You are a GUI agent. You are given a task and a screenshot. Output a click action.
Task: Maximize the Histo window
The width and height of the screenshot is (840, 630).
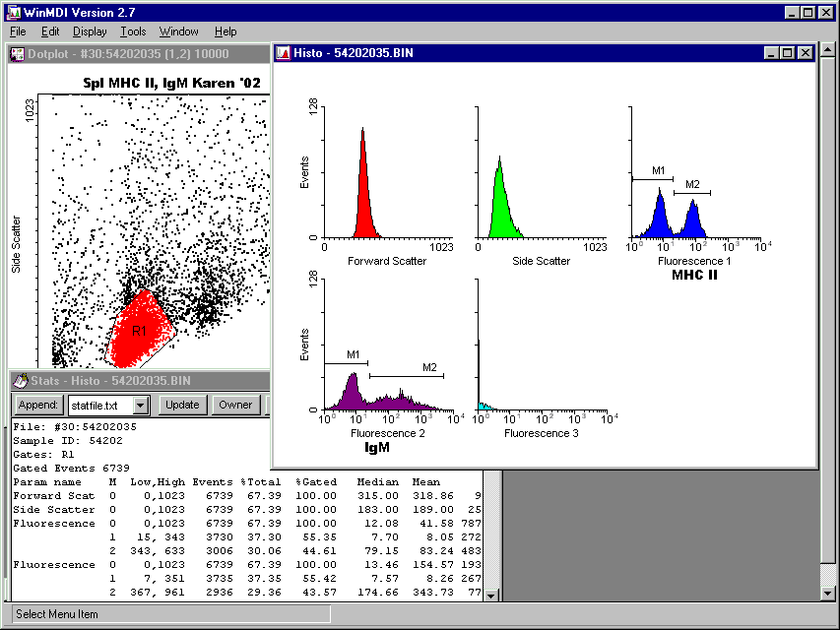[788, 52]
